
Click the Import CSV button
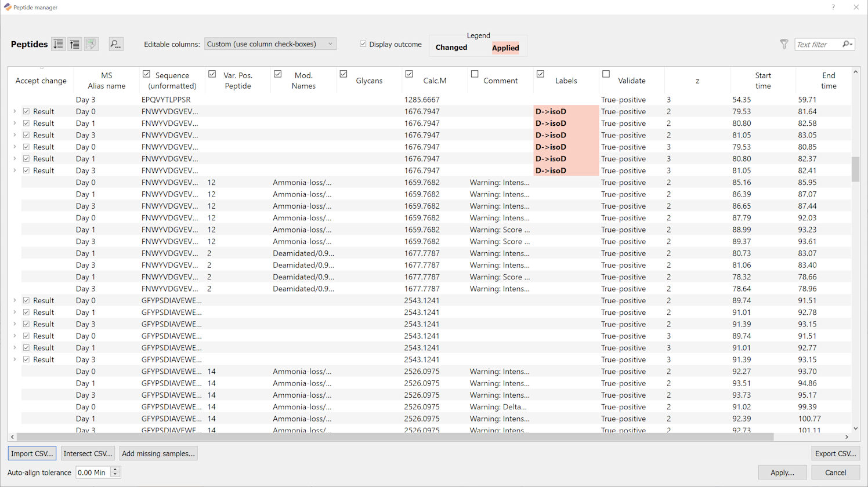click(32, 453)
